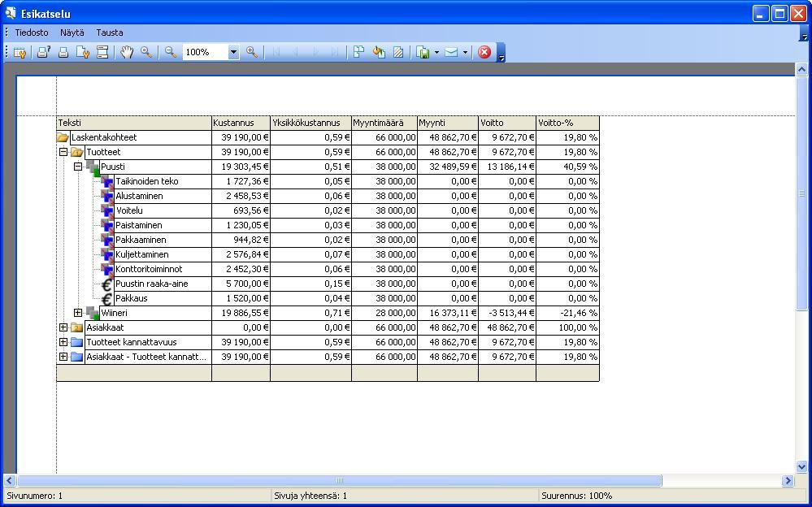Screen dimensions: 812x507
Task: Select the Konttoritoiminnot row label
Action: click(149, 269)
